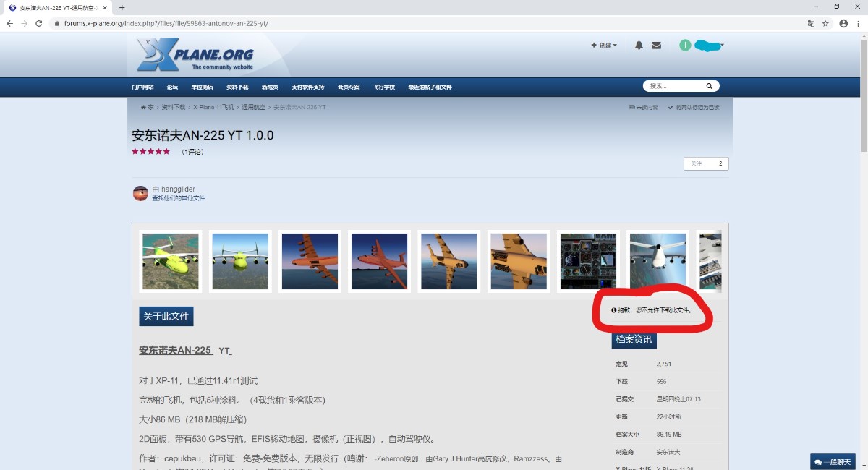
Task: Click the X-Plane 11飞机 breadcrumb link
Action: (x=213, y=107)
